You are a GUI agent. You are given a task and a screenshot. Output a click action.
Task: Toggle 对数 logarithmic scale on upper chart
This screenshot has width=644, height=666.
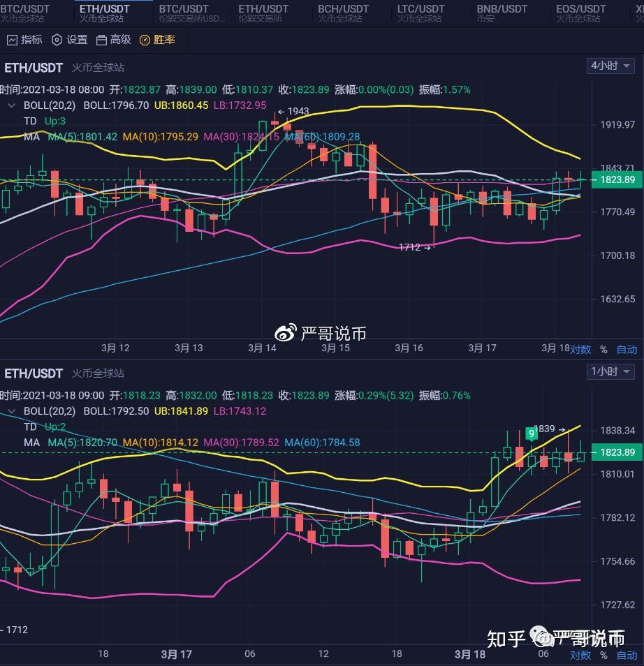[580, 350]
